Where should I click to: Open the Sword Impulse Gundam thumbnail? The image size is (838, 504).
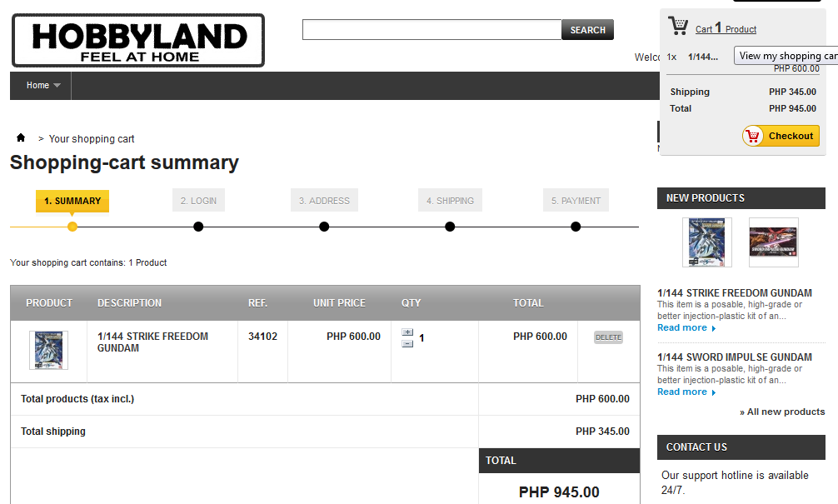point(773,242)
